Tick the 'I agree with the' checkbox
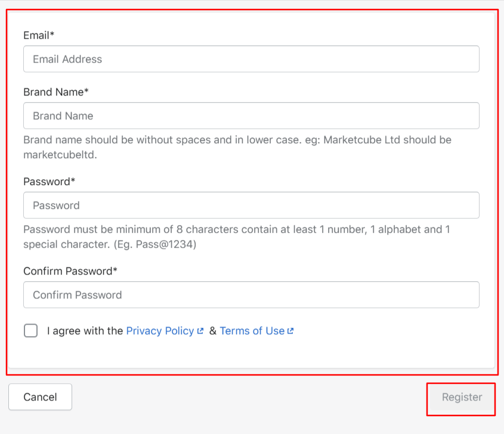 31,331
